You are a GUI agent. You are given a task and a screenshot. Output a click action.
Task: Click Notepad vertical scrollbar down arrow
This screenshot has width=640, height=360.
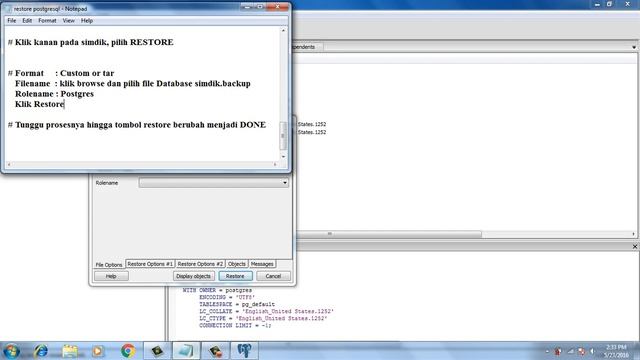tap(283, 157)
